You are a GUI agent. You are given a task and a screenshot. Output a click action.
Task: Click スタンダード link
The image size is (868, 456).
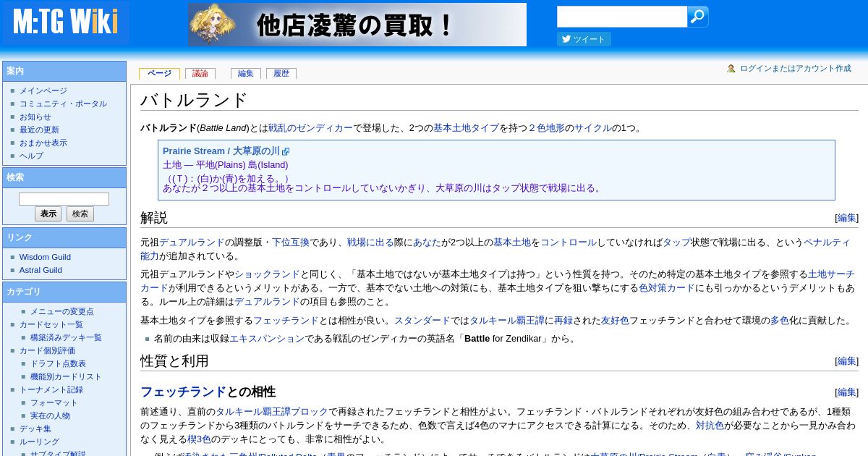[422, 321]
